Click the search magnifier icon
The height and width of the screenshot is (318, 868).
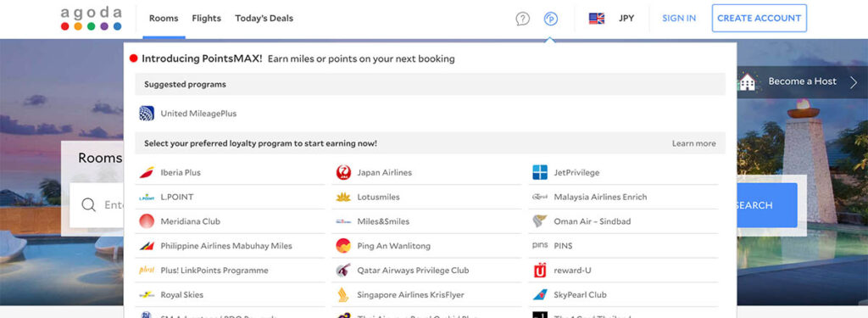88,205
